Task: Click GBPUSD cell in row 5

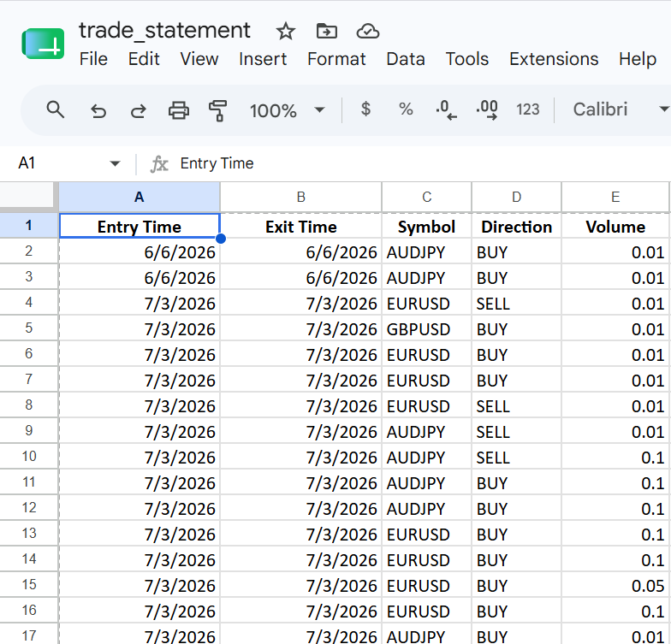Action: click(x=426, y=328)
